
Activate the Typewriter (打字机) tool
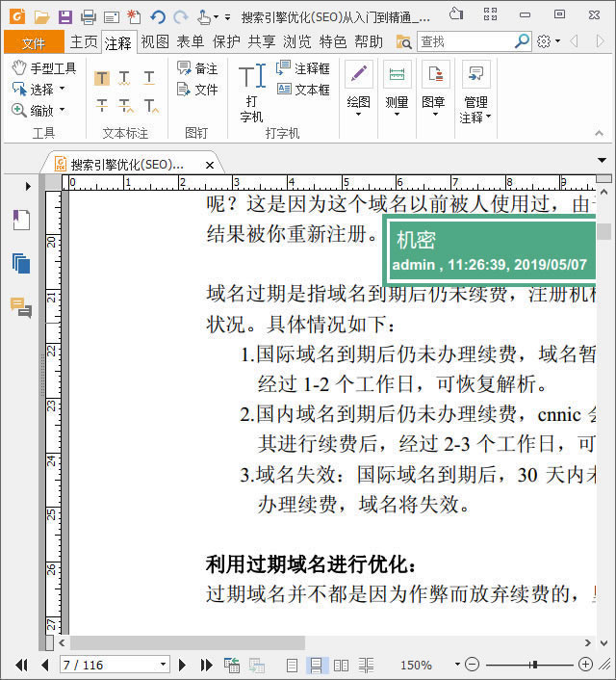tap(251, 92)
